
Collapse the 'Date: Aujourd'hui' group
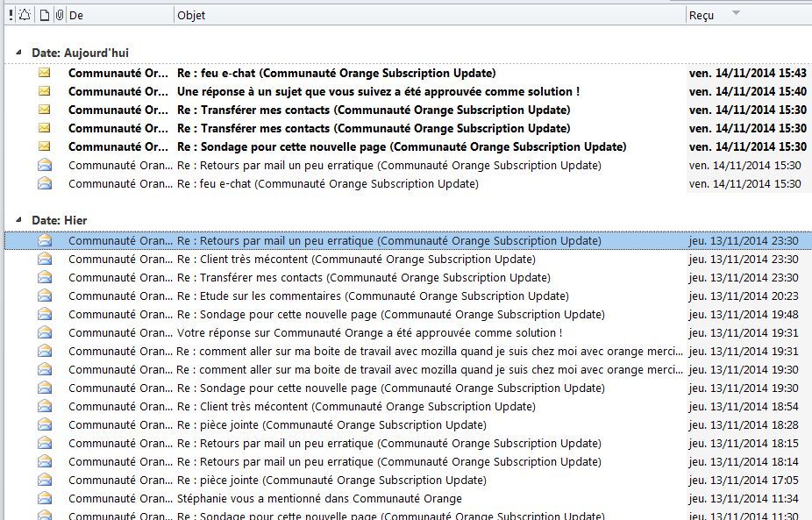pos(18,52)
